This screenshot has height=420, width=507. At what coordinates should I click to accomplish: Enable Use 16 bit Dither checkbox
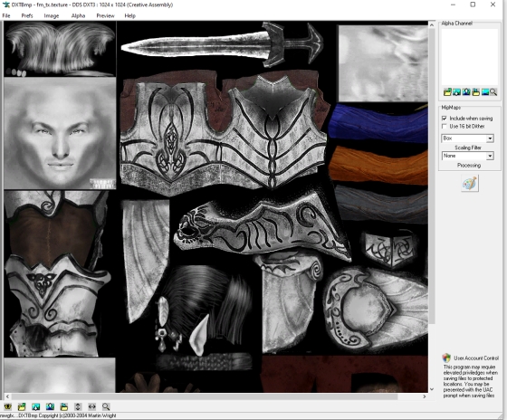(x=445, y=126)
